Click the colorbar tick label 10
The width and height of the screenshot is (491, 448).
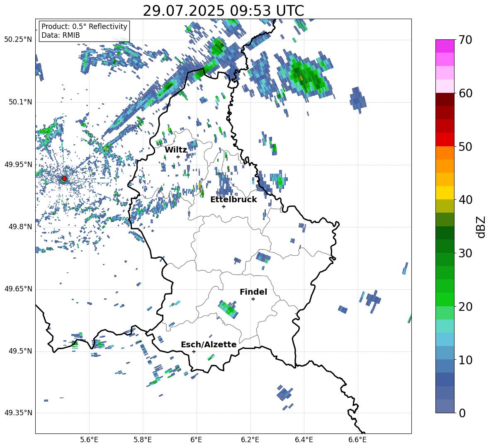(465, 360)
